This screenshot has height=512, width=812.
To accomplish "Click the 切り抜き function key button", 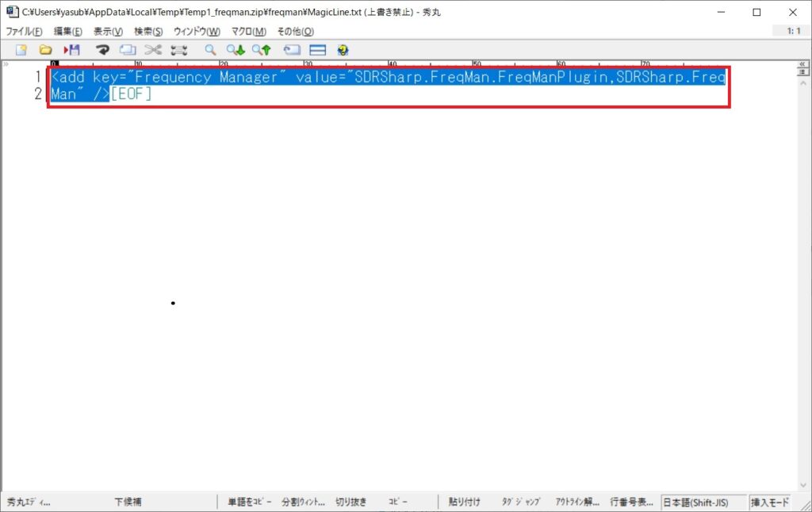I will [351, 502].
